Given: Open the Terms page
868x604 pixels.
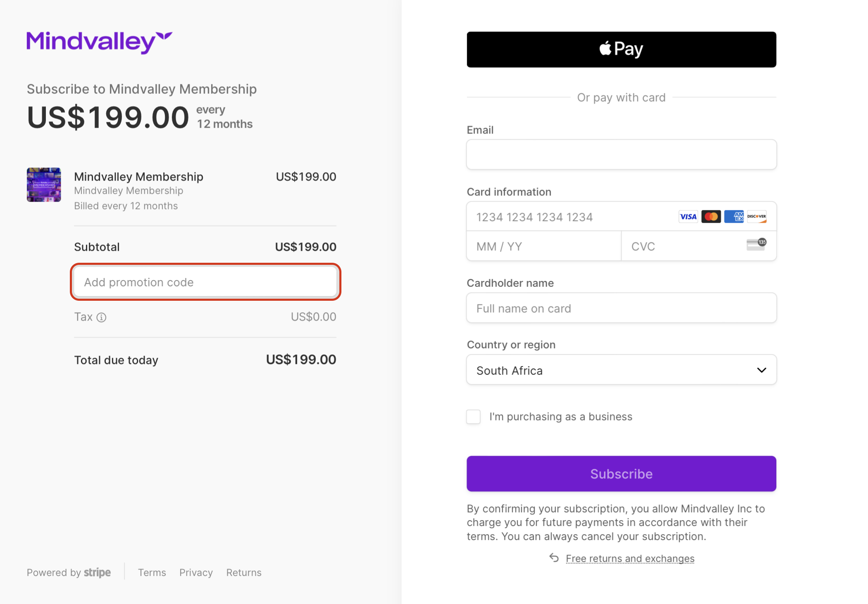Looking at the screenshot, I should pyautogui.click(x=152, y=573).
